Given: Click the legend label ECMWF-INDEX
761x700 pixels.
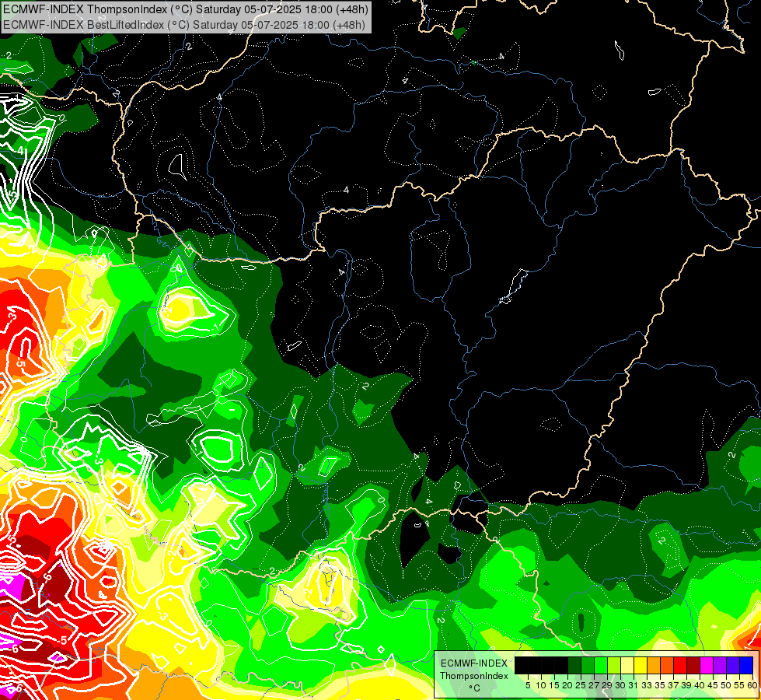Looking at the screenshot, I should 474,663.
